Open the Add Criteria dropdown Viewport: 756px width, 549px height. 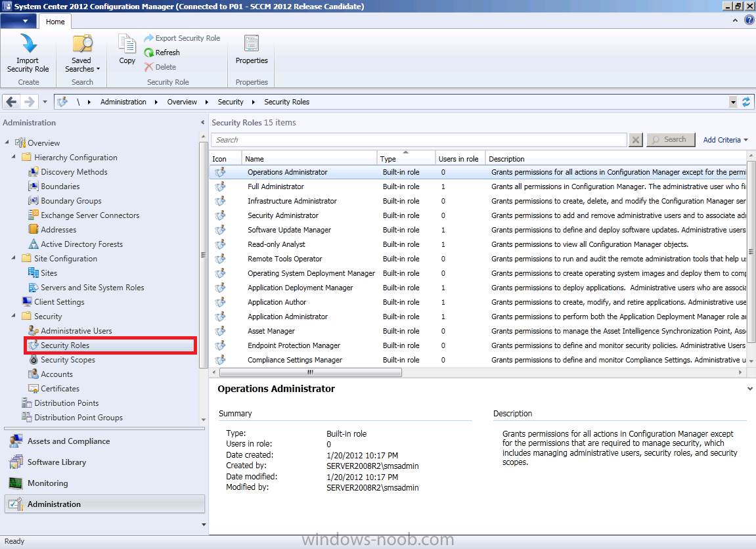click(725, 140)
